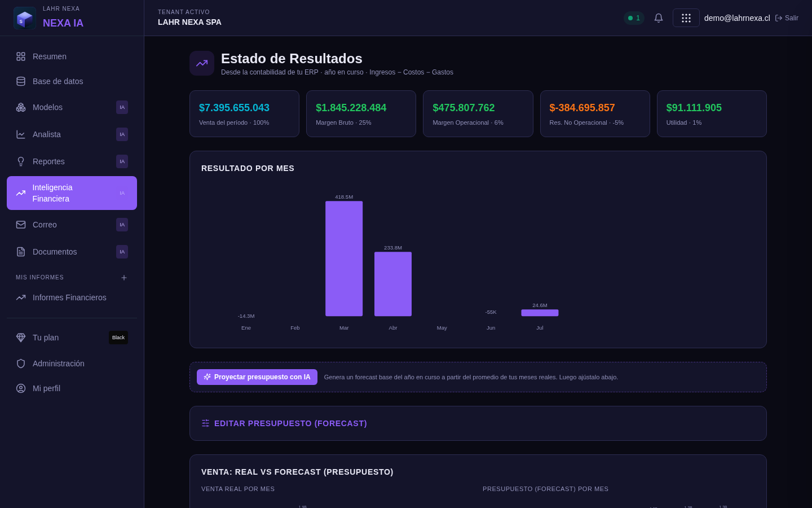The width and height of the screenshot is (812, 508).
Task: Add a new report with plus icon
Action: (x=124, y=278)
